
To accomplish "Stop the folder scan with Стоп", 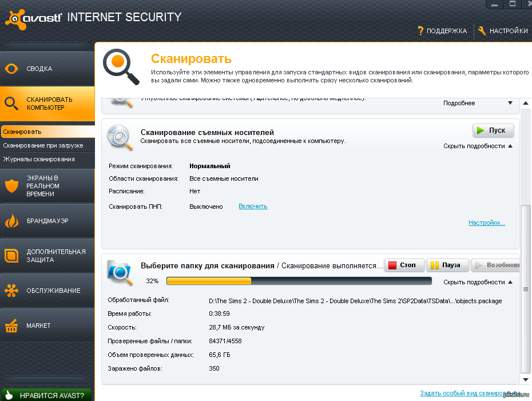I will [404, 265].
